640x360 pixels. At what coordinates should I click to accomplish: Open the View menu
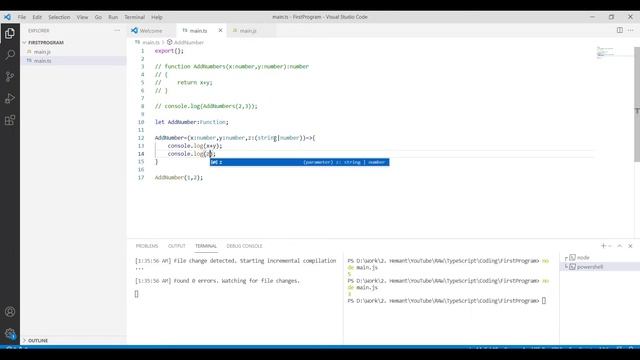(x=82, y=17)
